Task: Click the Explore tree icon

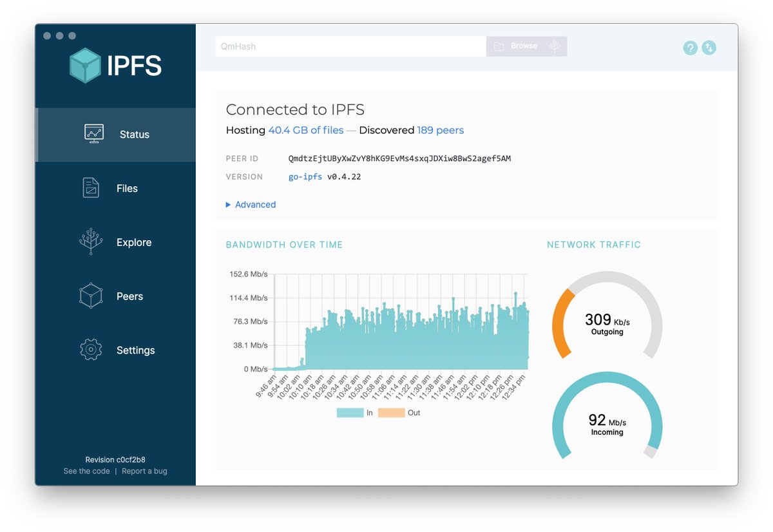Action: point(91,242)
